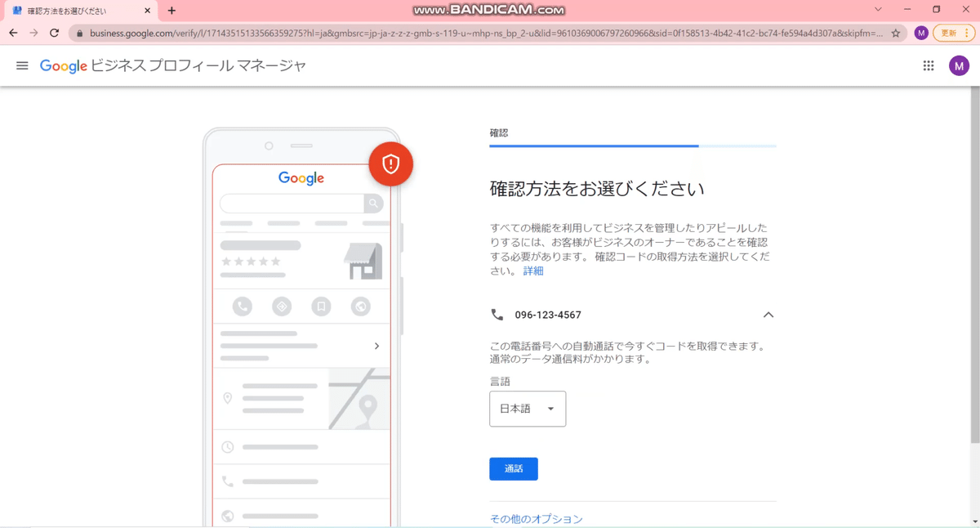The width and height of the screenshot is (980, 528).
Task: Collapse the 096-123-4567 phone option chevron
Action: [x=768, y=315]
